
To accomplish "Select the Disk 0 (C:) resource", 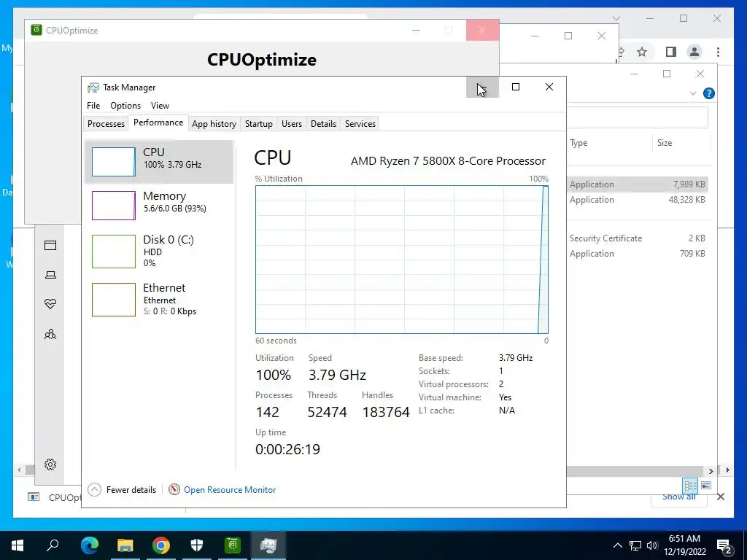I will pos(159,251).
